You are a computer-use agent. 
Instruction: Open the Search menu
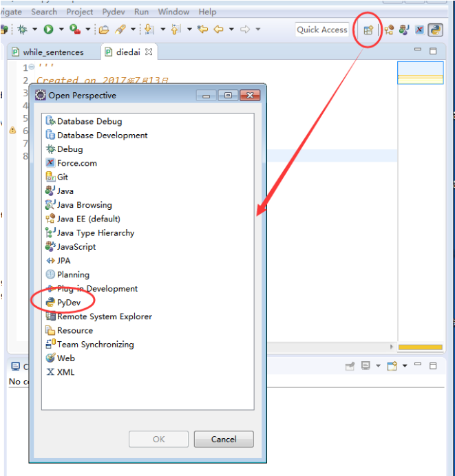coord(44,12)
